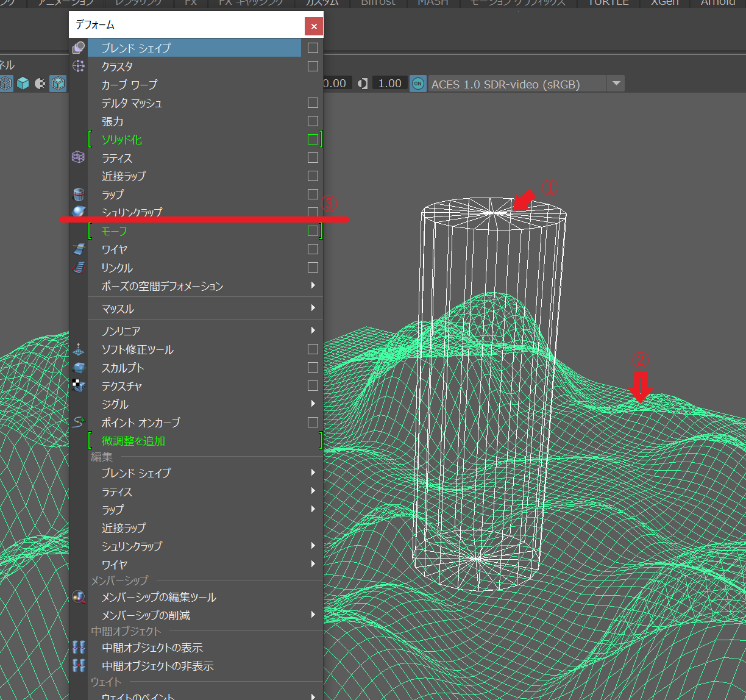Image resolution: width=746 pixels, height=700 pixels.
Task: Click the Wrinkle deformer icon
Action: point(78,268)
